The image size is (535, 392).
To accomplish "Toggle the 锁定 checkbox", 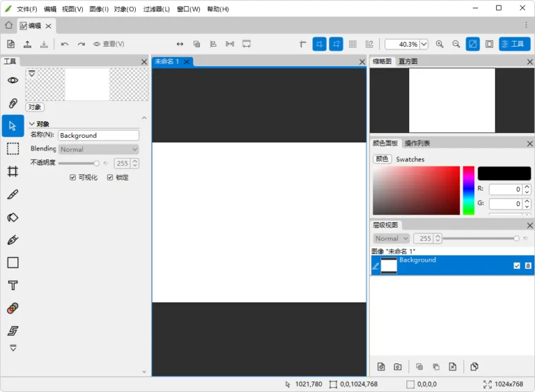I will pyautogui.click(x=110, y=177).
